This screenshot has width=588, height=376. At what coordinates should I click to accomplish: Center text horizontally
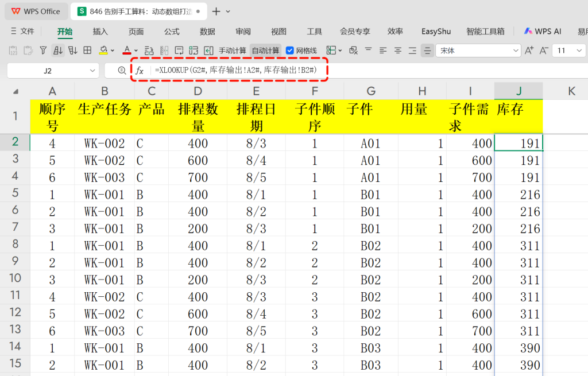click(398, 51)
